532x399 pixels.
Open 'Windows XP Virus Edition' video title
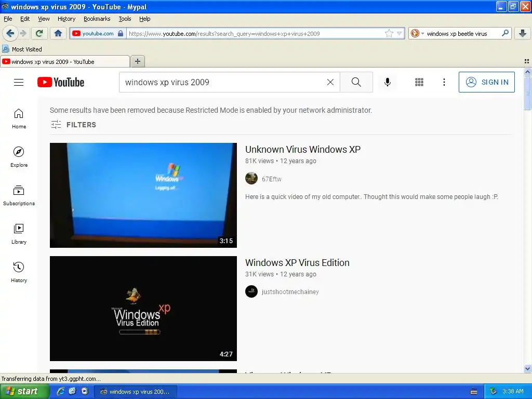pyautogui.click(x=297, y=262)
